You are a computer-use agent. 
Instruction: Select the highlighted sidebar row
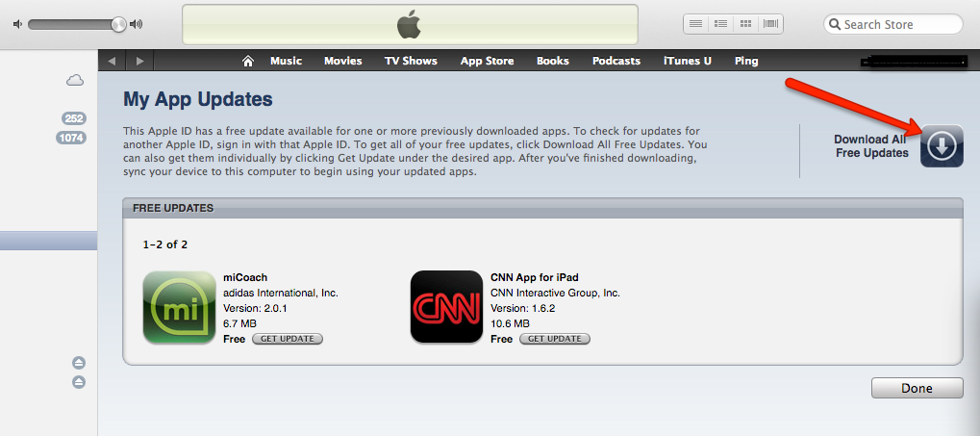(48, 241)
